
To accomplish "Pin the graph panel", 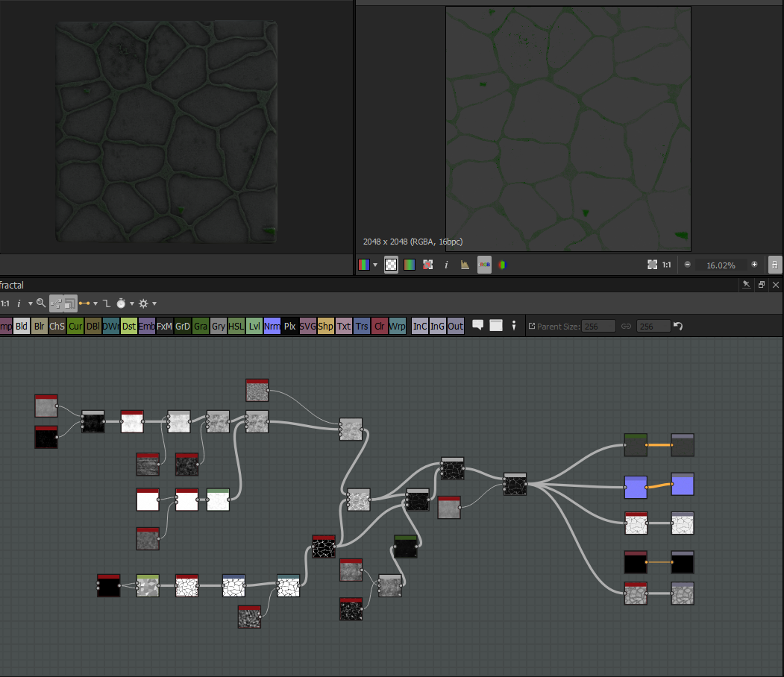I will [x=746, y=284].
